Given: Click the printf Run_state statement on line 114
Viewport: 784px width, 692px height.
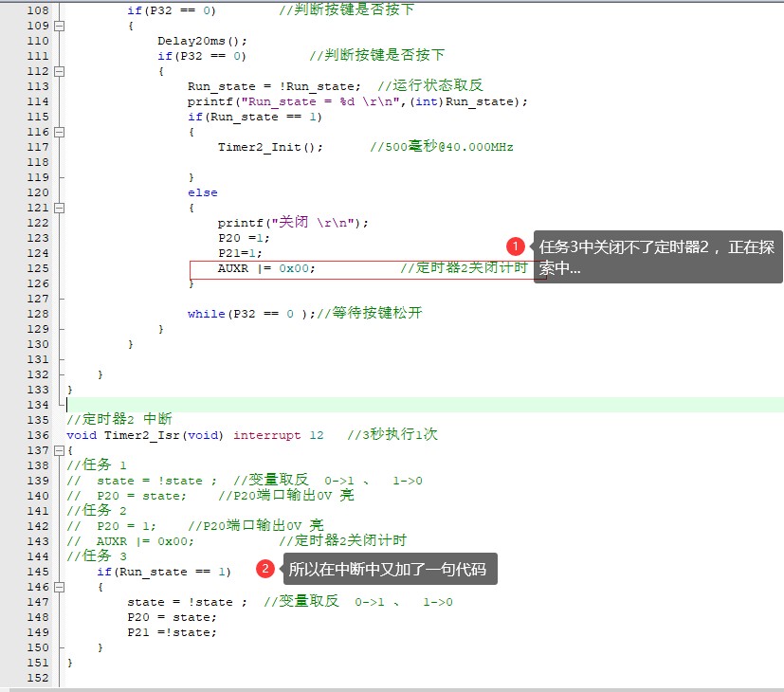Looking at the screenshot, I should tap(357, 102).
